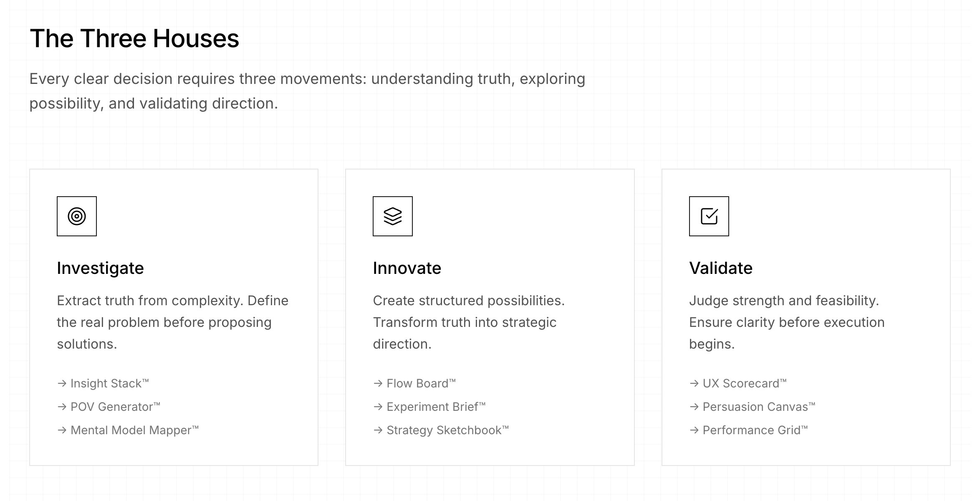
Task: Click The Three Houses section title
Action: pos(134,38)
